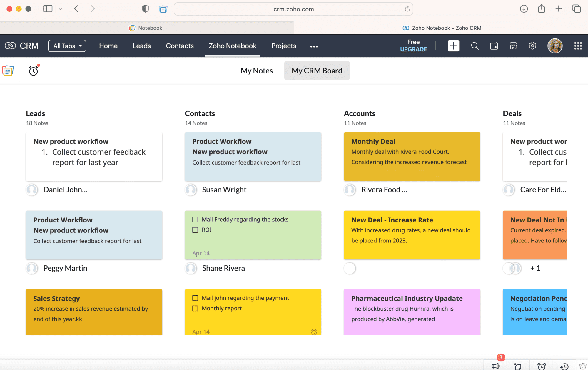Click the quick create plus icon
Viewport: 588px width, 370px height.
click(453, 46)
